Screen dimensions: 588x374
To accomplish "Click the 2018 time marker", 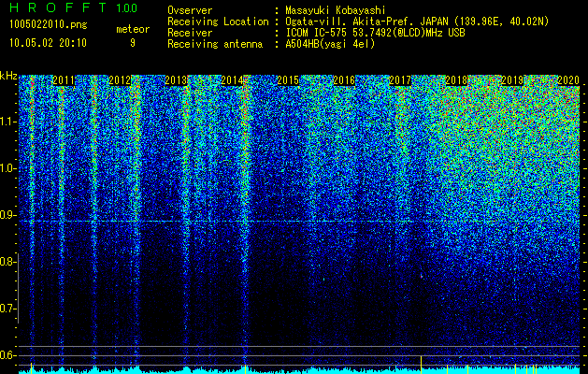I will point(456,80).
